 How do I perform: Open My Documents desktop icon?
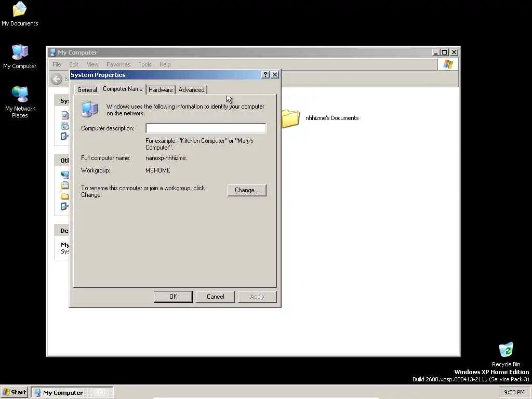(20, 14)
